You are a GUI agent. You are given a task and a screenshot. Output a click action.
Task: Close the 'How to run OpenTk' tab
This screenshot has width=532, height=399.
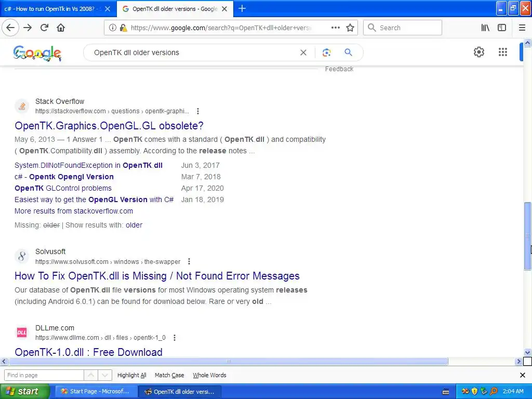point(108,9)
